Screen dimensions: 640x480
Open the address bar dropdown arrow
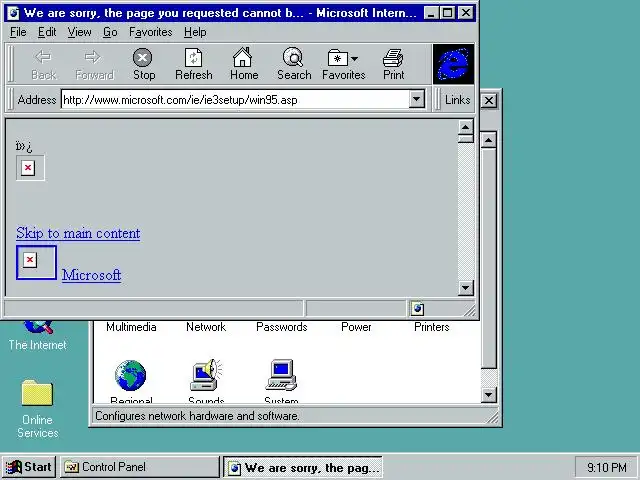416,99
